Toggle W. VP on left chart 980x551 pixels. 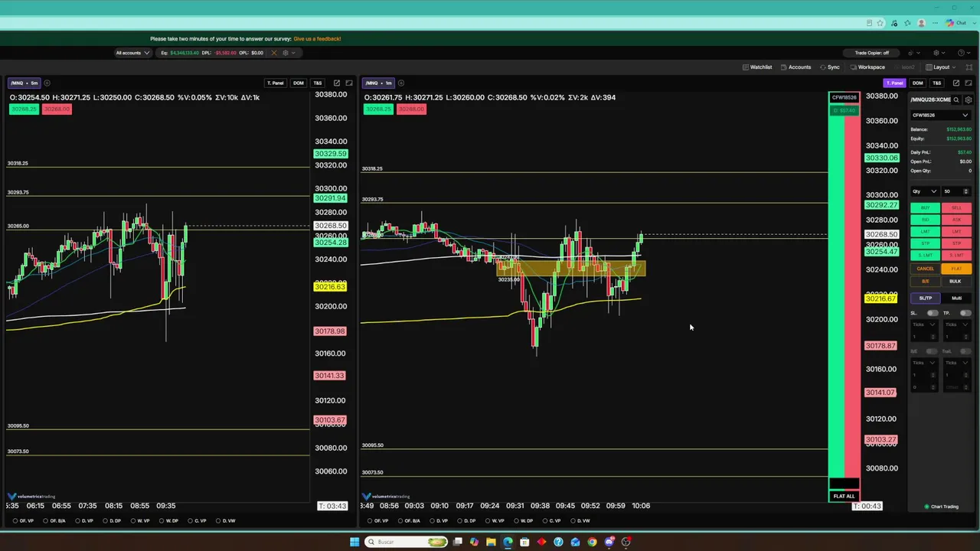click(139, 520)
